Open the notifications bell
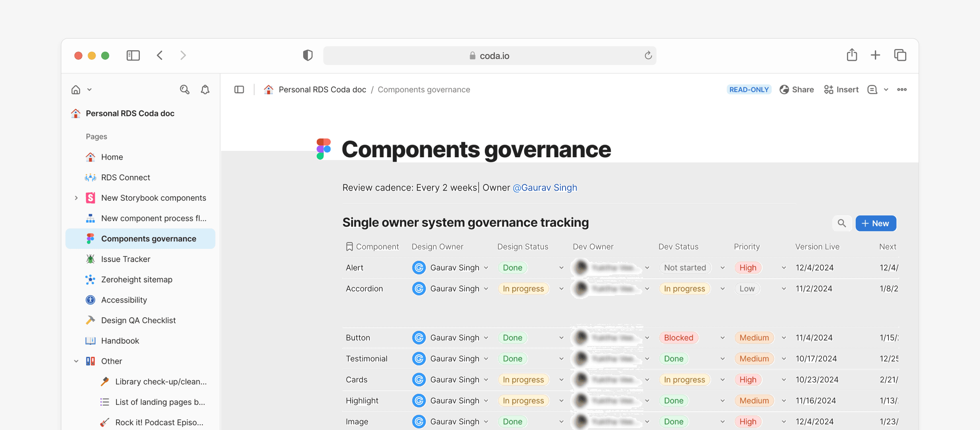 [205, 90]
